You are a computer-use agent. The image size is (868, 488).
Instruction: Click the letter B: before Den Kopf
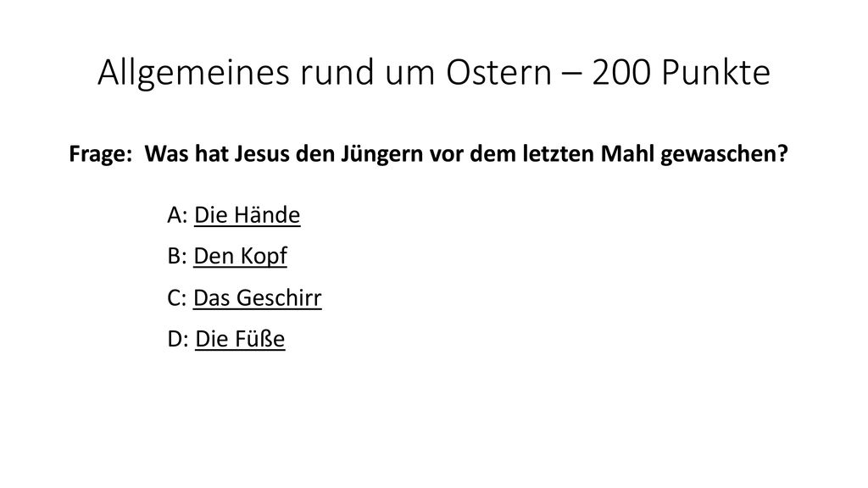pos(177,256)
